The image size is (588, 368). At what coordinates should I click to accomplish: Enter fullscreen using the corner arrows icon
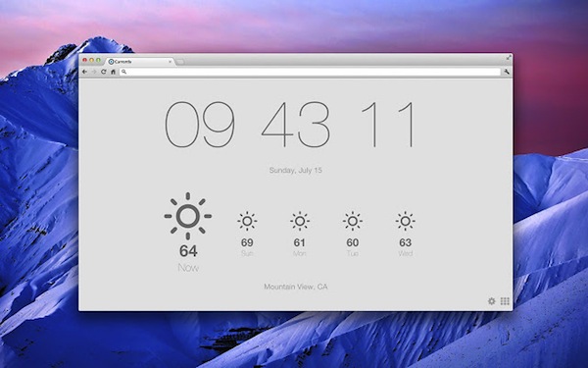tap(509, 58)
